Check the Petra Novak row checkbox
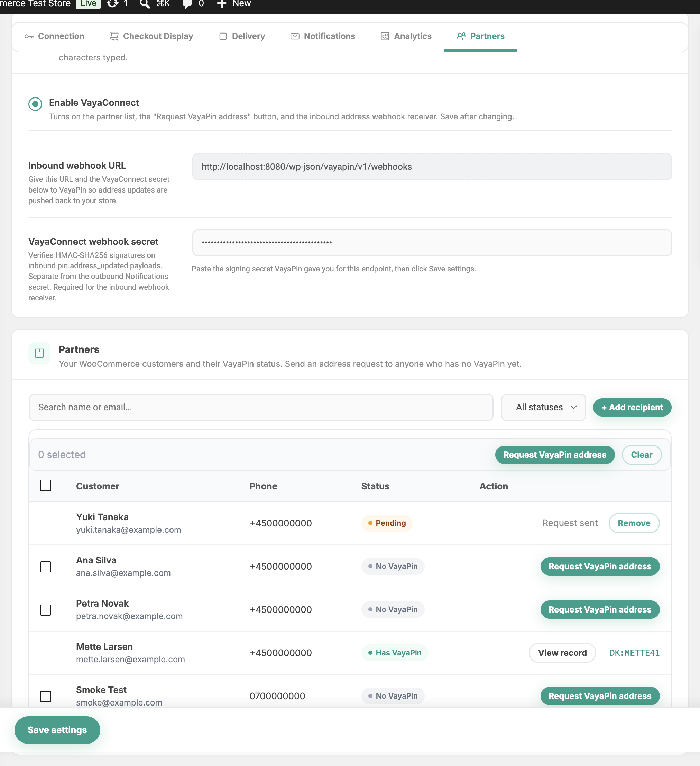The height and width of the screenshot is (766, 700). [x=46, y=610]
